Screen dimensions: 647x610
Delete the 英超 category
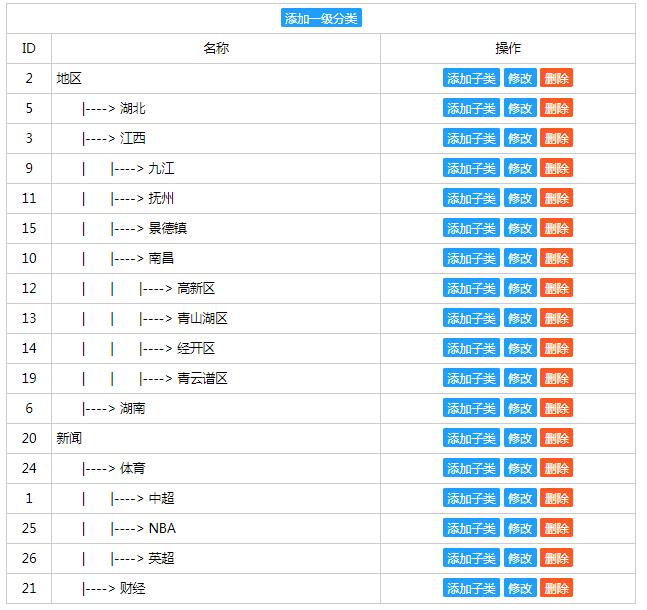(556, 558)
